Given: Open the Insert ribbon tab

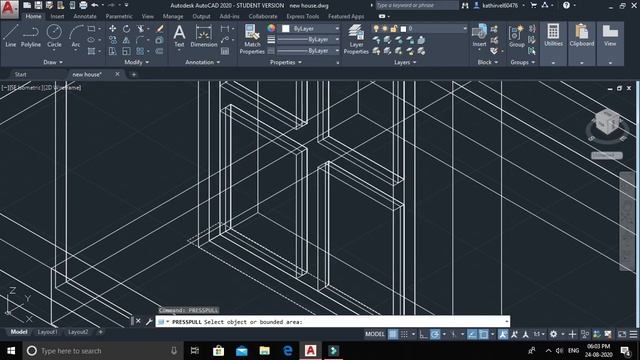Looking at the screenshot, I should tap(57, 16).
